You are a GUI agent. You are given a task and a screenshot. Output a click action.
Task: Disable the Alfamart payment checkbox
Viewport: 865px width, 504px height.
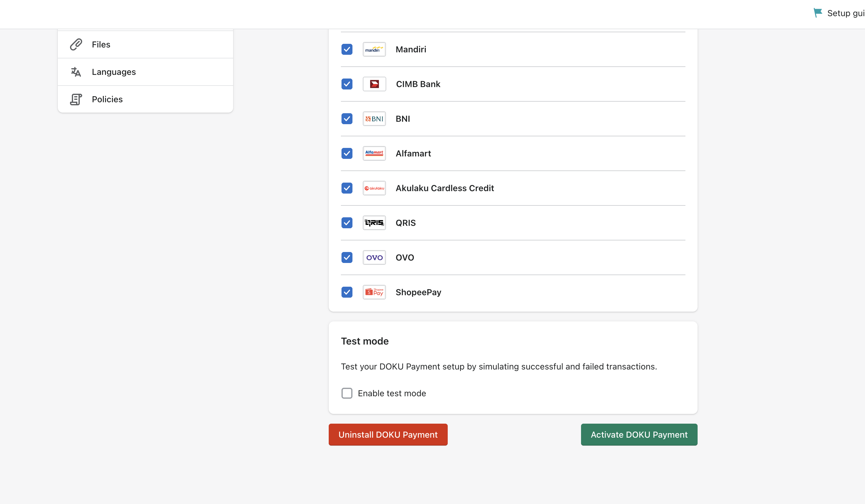[x=347, y=153]
